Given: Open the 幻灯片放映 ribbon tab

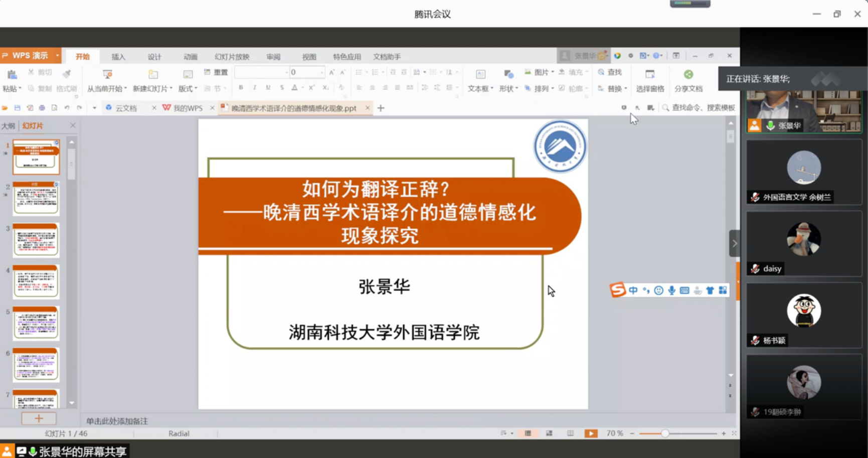Looking at the screenshot, I should 232,57.
